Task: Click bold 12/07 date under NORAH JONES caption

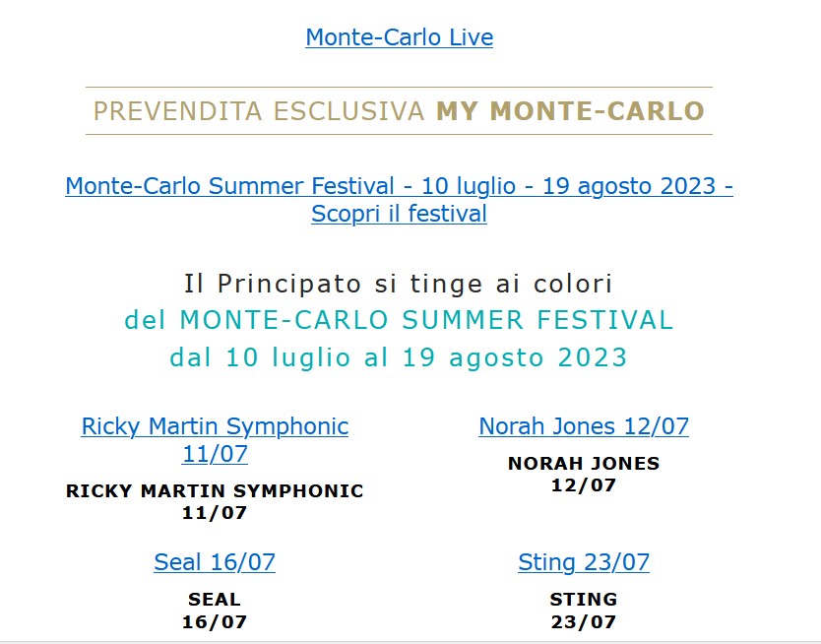Action: coord(584,485)
